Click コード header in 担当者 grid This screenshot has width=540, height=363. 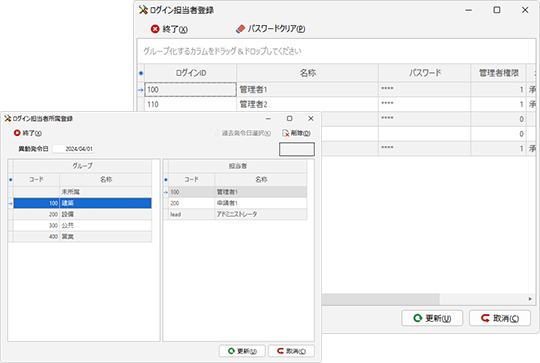[x=192, y=179]
